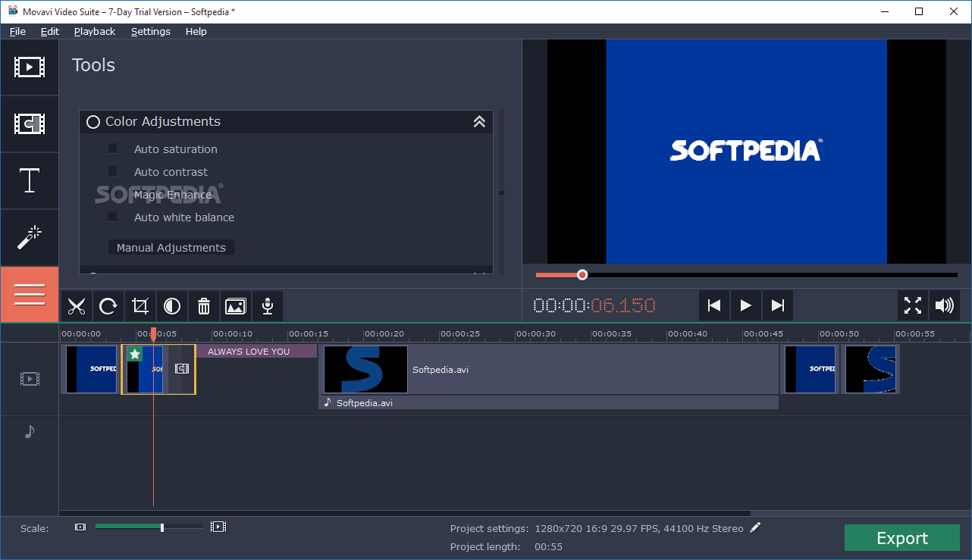
Task: Click the transition icon in selected clip
Action: (182, 368)
